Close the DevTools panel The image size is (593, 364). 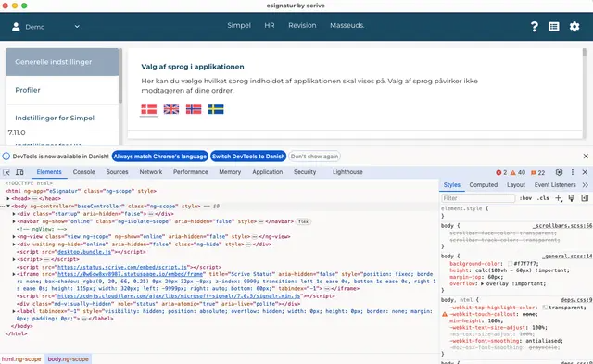[585, 172]
